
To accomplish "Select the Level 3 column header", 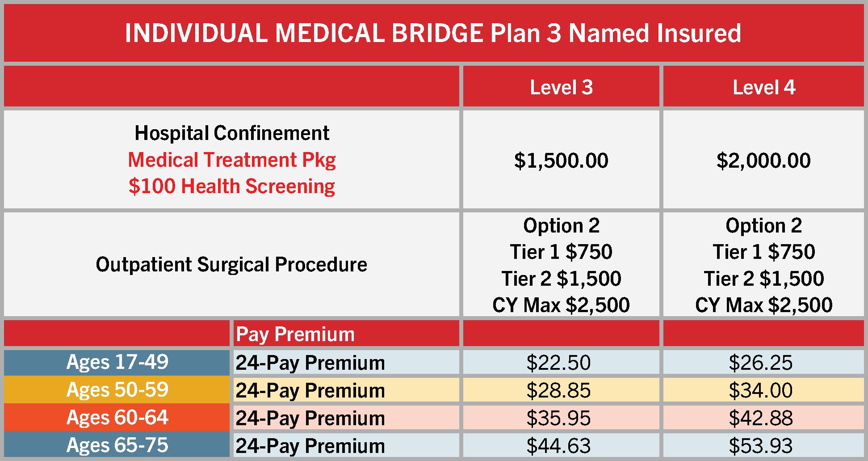I will tap(561, 87).
